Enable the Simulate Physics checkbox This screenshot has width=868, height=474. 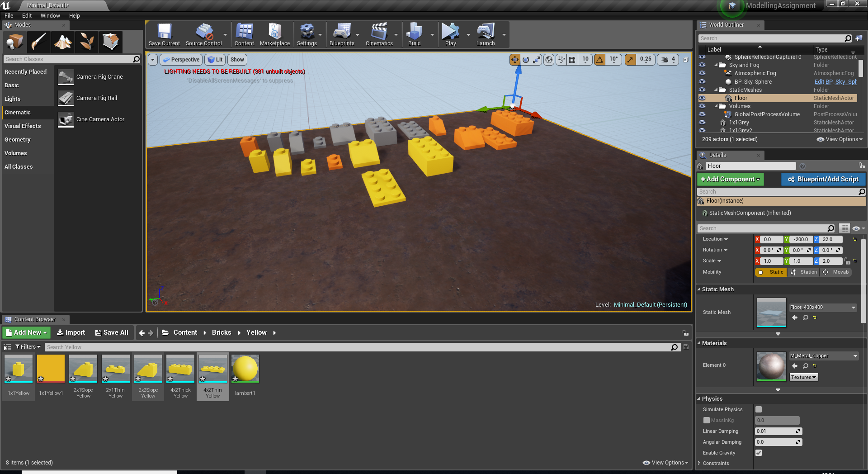pyautogui.click(x=759, y=409)
